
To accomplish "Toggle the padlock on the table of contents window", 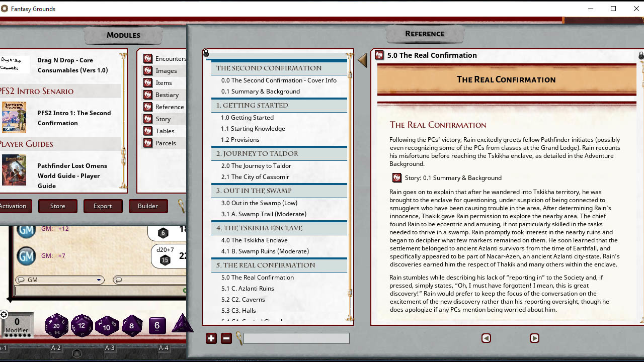I will [206, 52].
